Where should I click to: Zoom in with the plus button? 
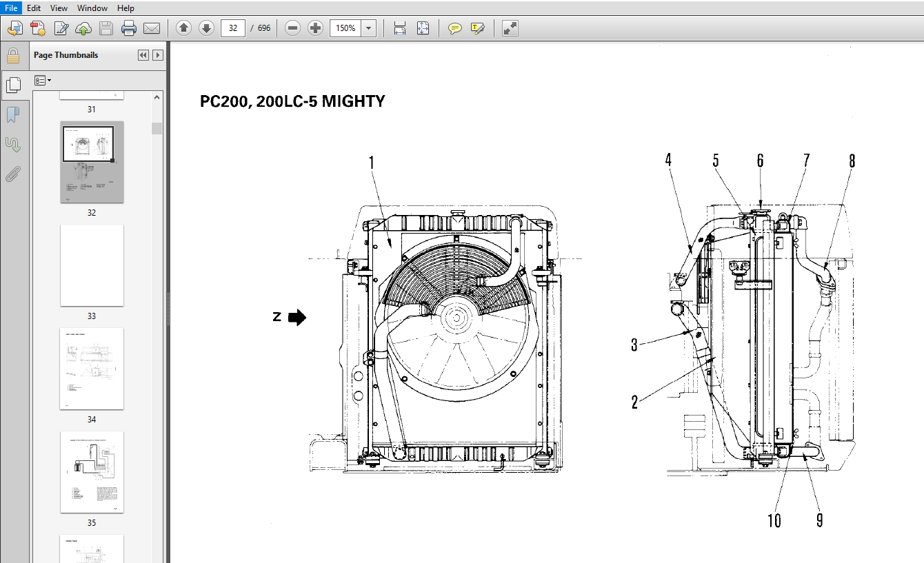coord(315,28)
